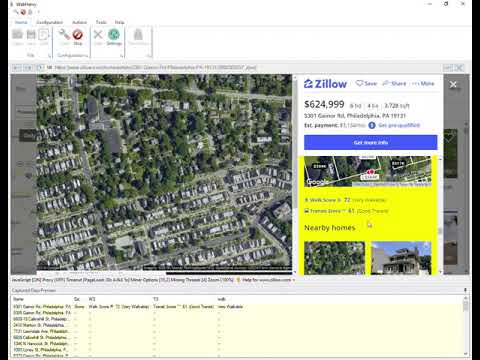Click More on the Zillow listing
This screenshot has width=480, height=360.
[423, 83]
